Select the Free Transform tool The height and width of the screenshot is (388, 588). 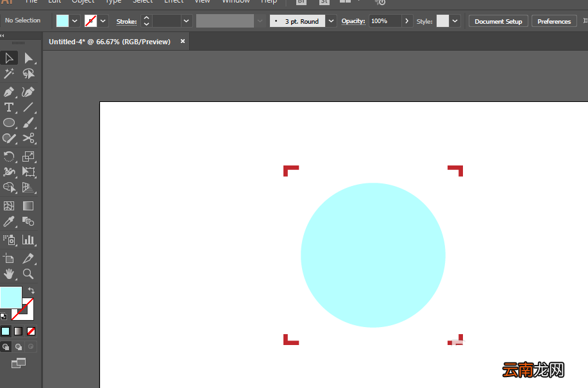(x=28, y=172)
